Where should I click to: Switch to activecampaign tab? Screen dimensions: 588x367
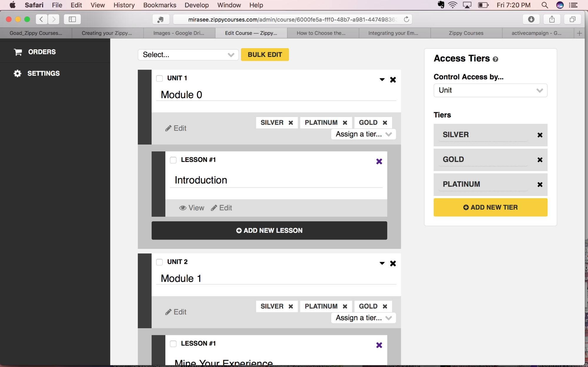pos(536,33)
